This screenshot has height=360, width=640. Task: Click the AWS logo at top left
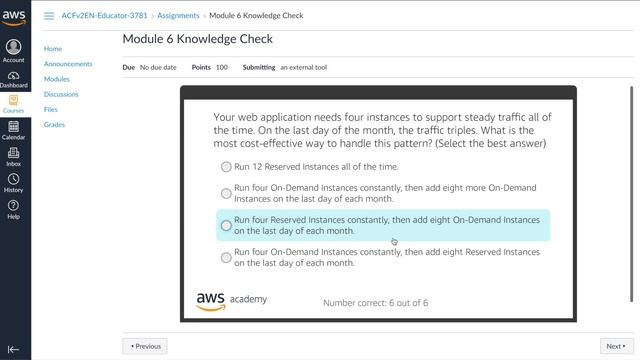tap(14, 17)
